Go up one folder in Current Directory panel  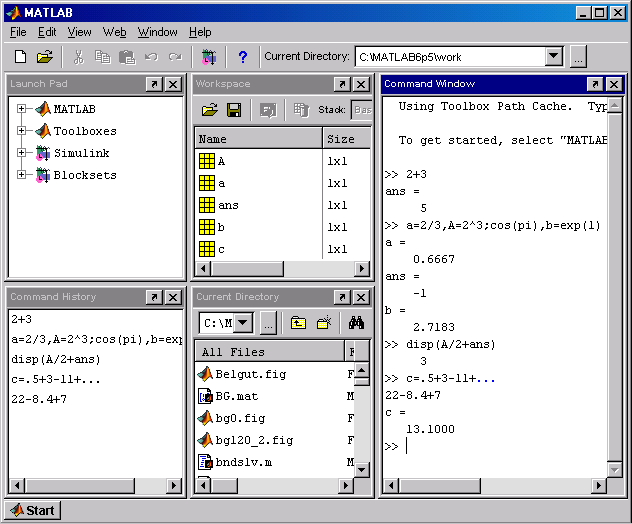[x=298, y=323]
